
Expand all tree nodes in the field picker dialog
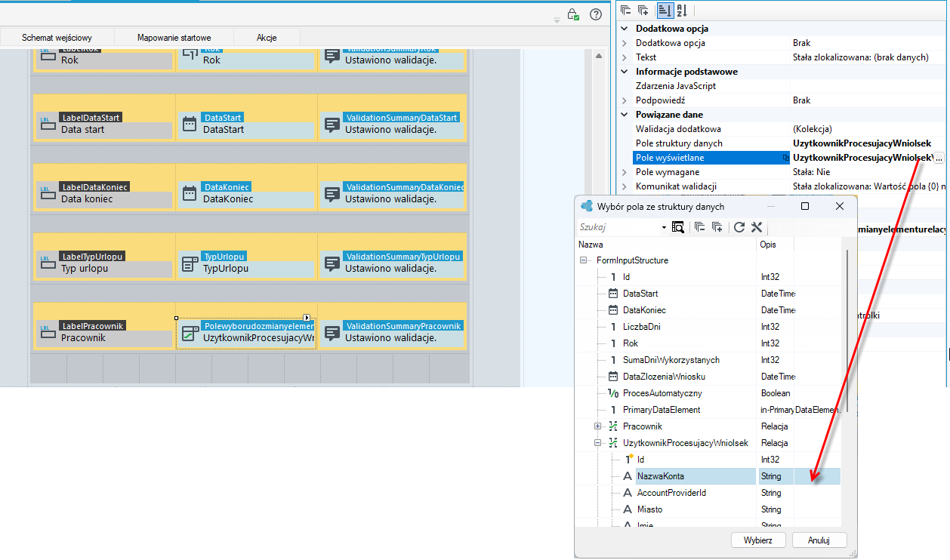(x=717, y=227)
